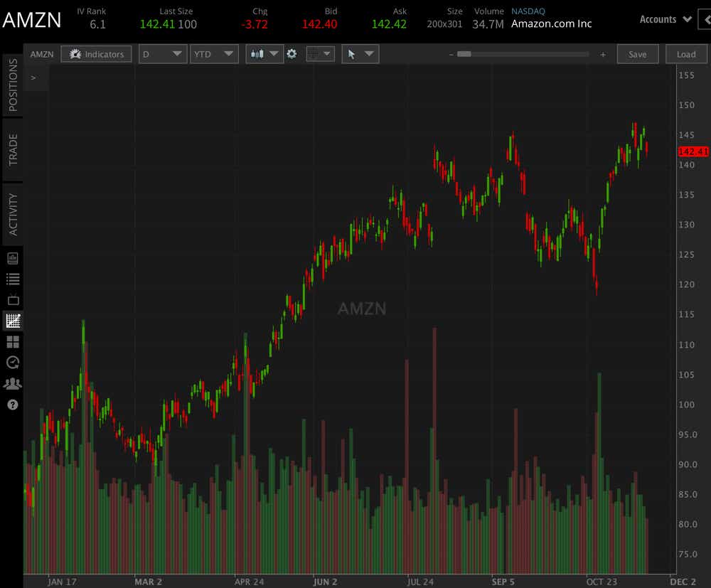711x588 pixels.
Task: Open the quotes/news panel icon in sidebar
Action: pyautogui.click(x=12, y=258)
